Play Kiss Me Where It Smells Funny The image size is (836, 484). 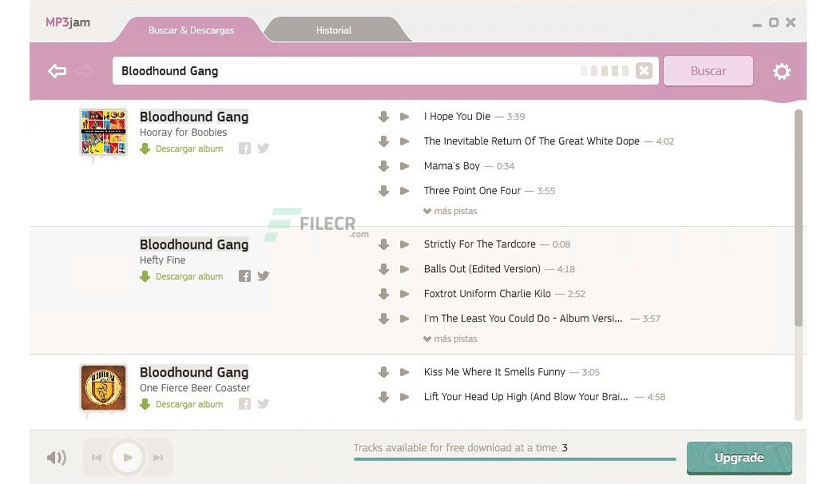(x=405, y=372)
